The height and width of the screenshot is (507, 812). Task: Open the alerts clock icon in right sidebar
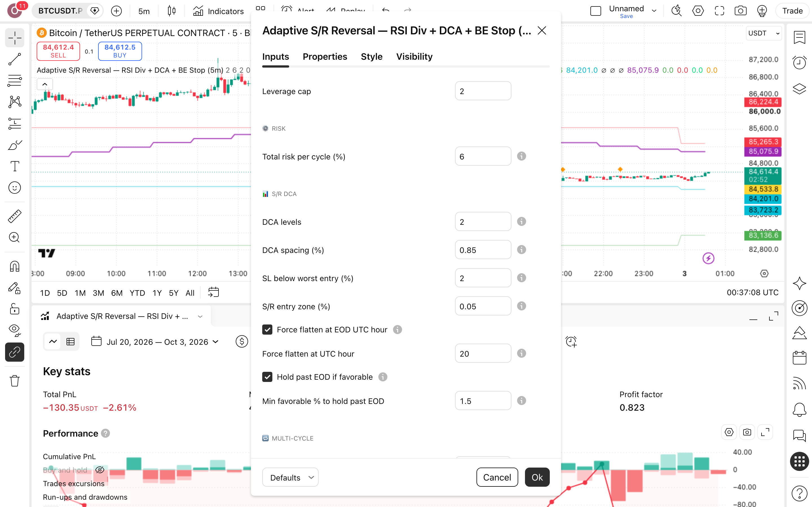click(x=799, y=62)
